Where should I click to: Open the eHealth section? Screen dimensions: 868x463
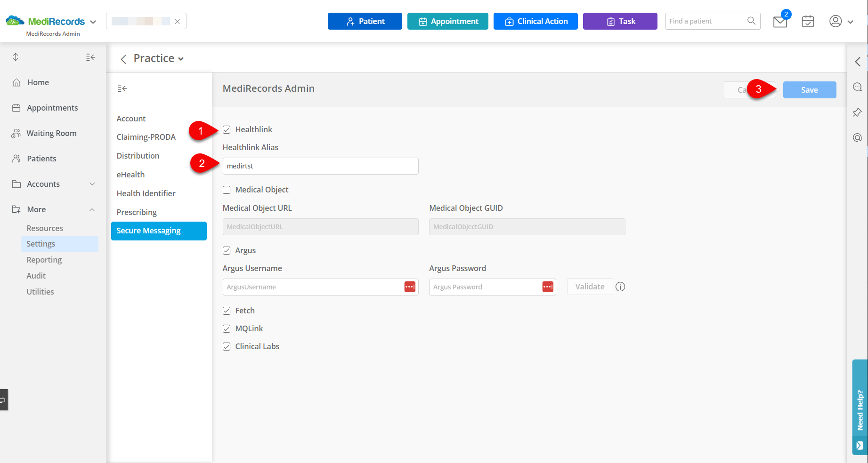click(130, 175)
